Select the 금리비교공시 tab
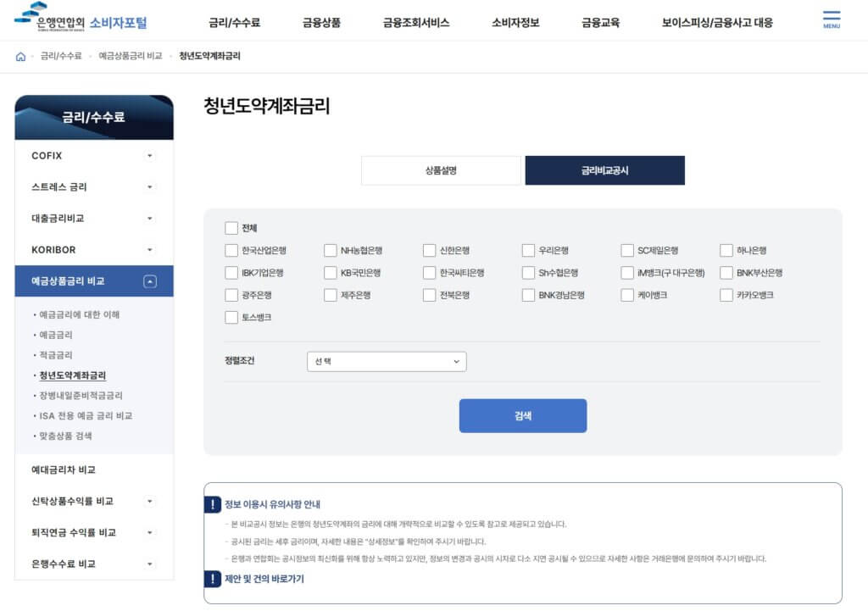Viewport: 868px width, 611px height. pyautogui.click(x=603, y=170)
